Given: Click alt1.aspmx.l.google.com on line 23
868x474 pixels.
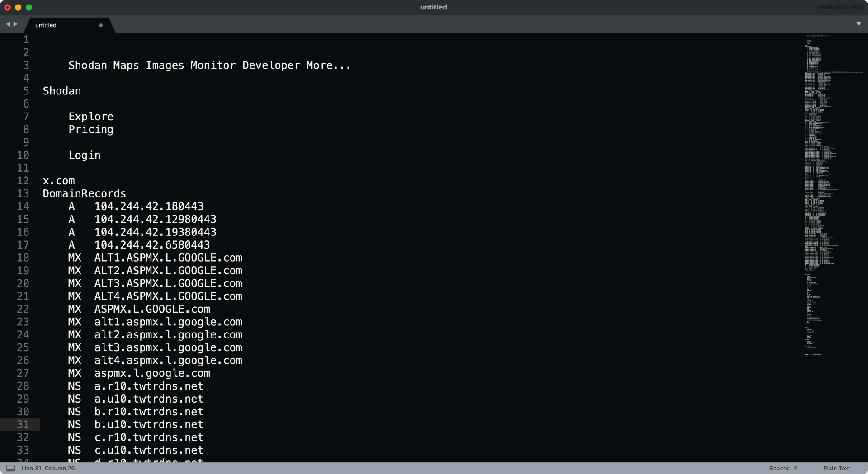Looking at the screenshot, I should [168, 322].
